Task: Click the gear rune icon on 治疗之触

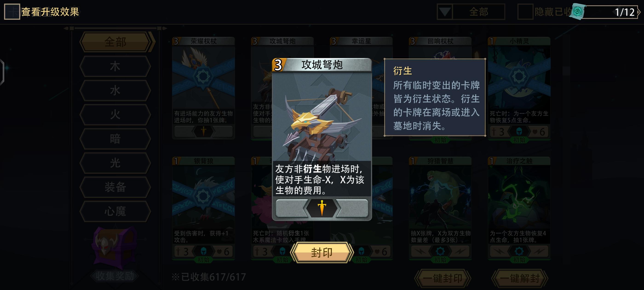Action: 519,251
